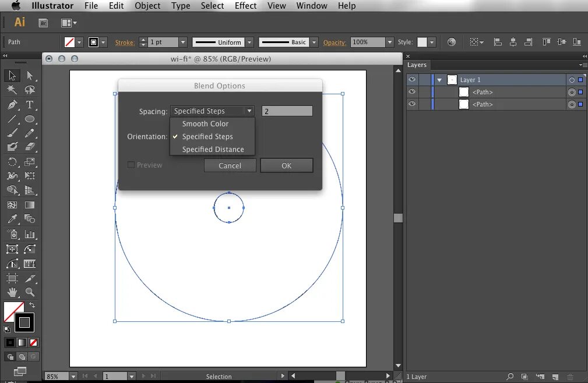Select the Gradient tool
Viewport: 588px width, 383px height.
(30, 205)
